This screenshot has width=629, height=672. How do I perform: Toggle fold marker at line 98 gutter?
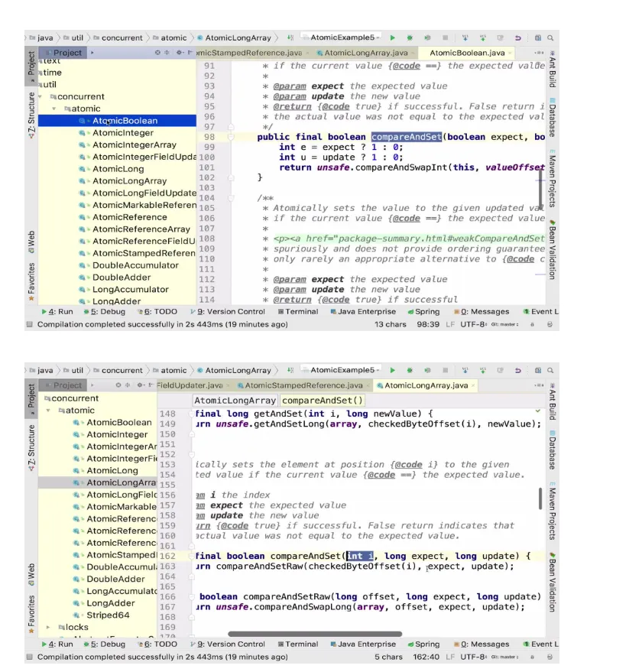[x=231, y=137]
